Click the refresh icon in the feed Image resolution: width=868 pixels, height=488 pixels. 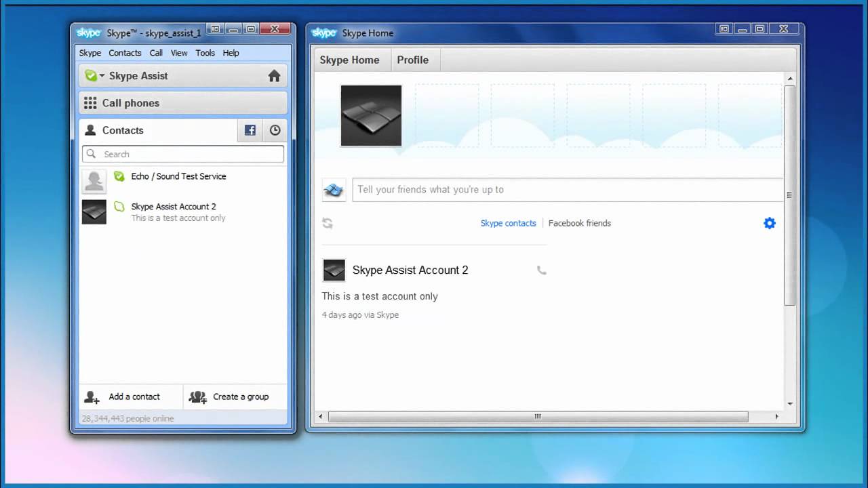328,223
